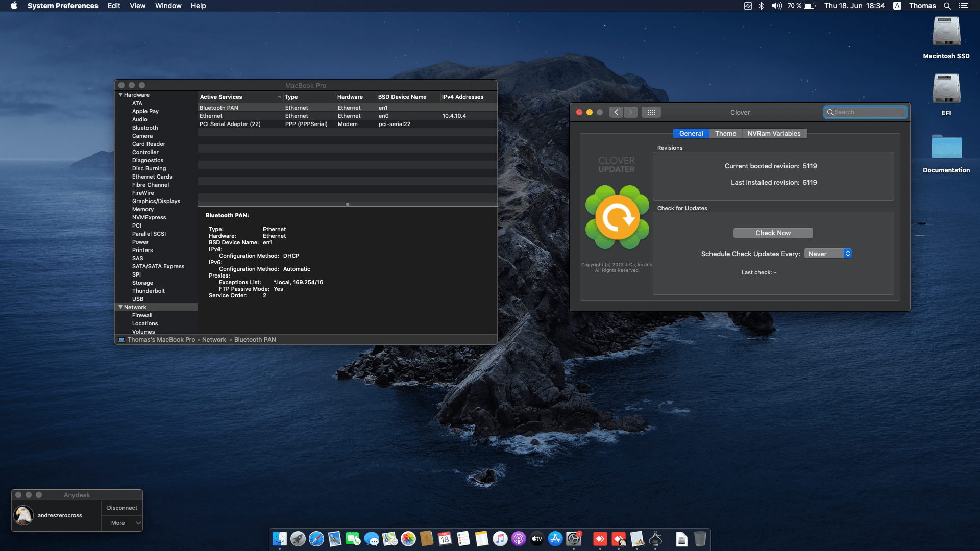Open Photos from the Dock
The image size is (980, 551).
coord(408,539)
